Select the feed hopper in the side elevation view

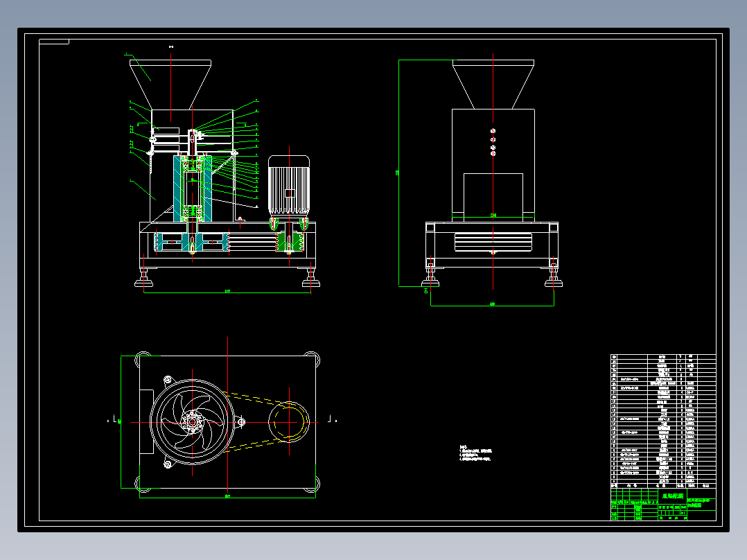click(x=493, y=85)
